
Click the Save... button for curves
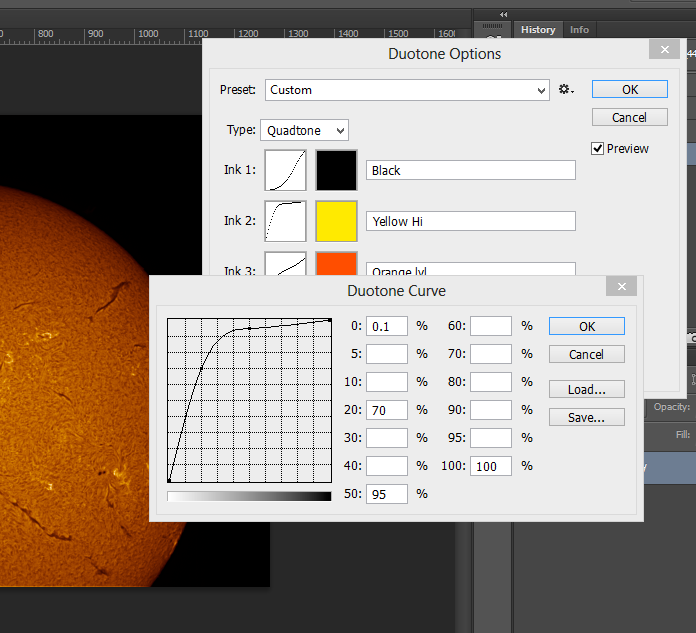[586, 417]
